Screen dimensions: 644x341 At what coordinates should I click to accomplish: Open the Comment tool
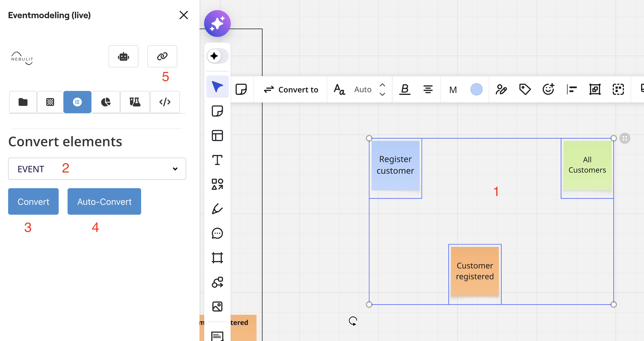point(217,233)
